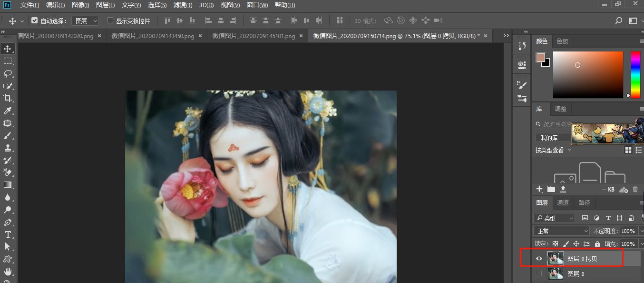
Task: Open the search magnifier in options bar
Action: [619, 21]
